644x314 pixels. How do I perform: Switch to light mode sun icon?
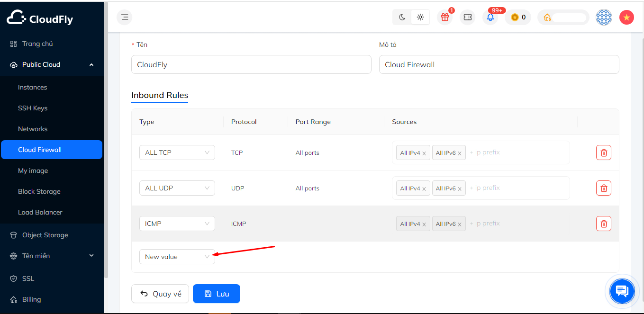click(x=420, y=18)
